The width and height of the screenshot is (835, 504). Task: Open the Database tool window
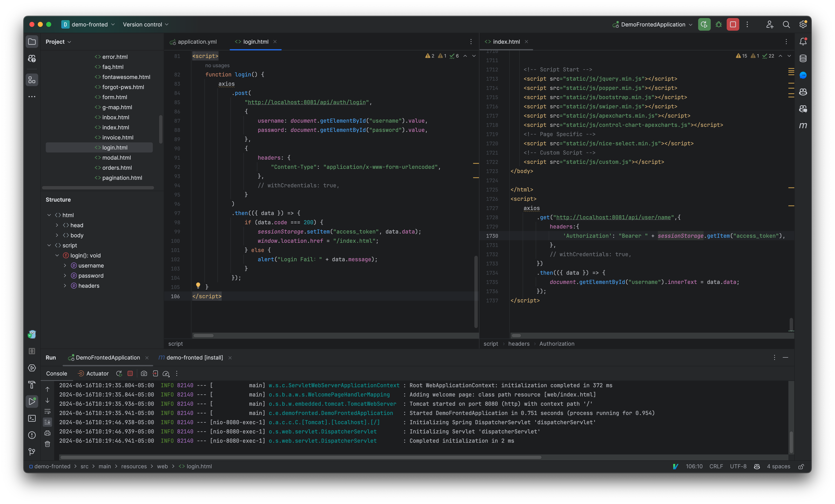(803, 58)
